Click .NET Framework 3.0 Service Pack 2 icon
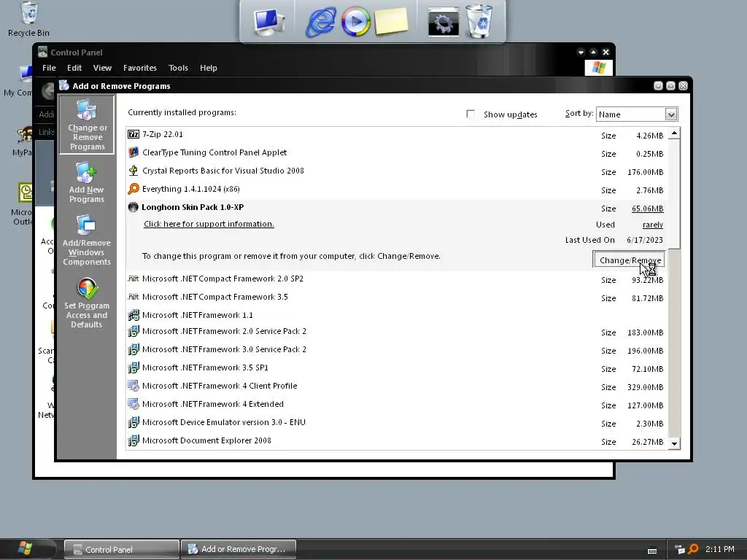The image size is (747, 560). click(133, 349)
